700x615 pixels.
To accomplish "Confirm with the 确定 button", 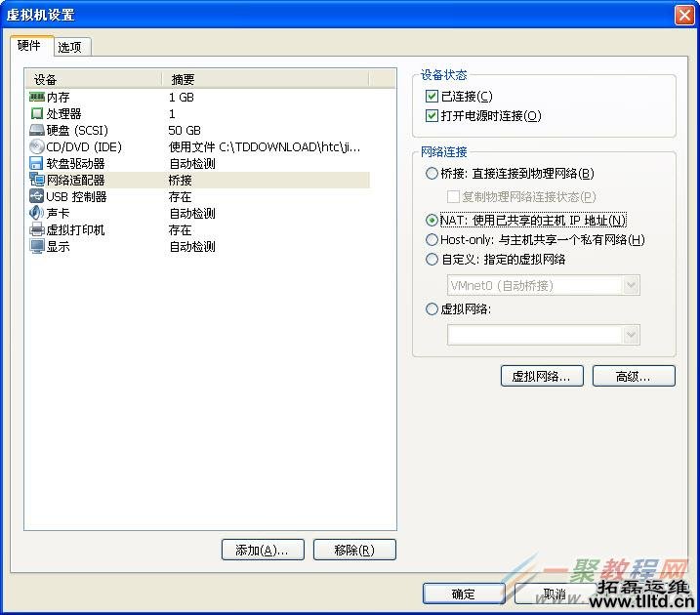I will coord(464,594).
